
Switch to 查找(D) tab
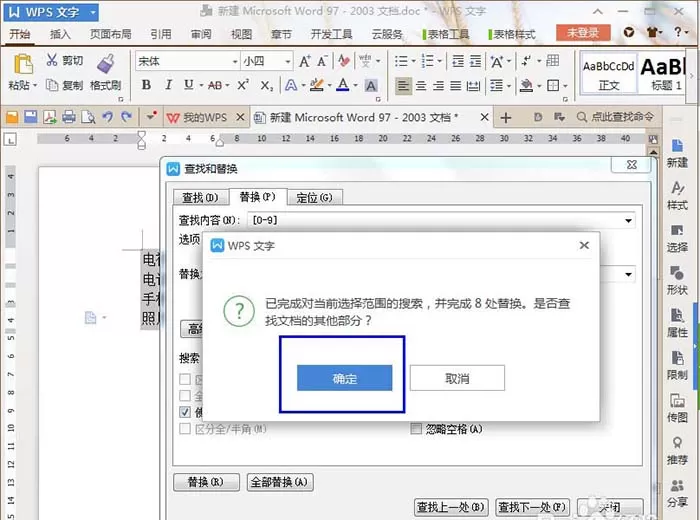coord(200,197)
